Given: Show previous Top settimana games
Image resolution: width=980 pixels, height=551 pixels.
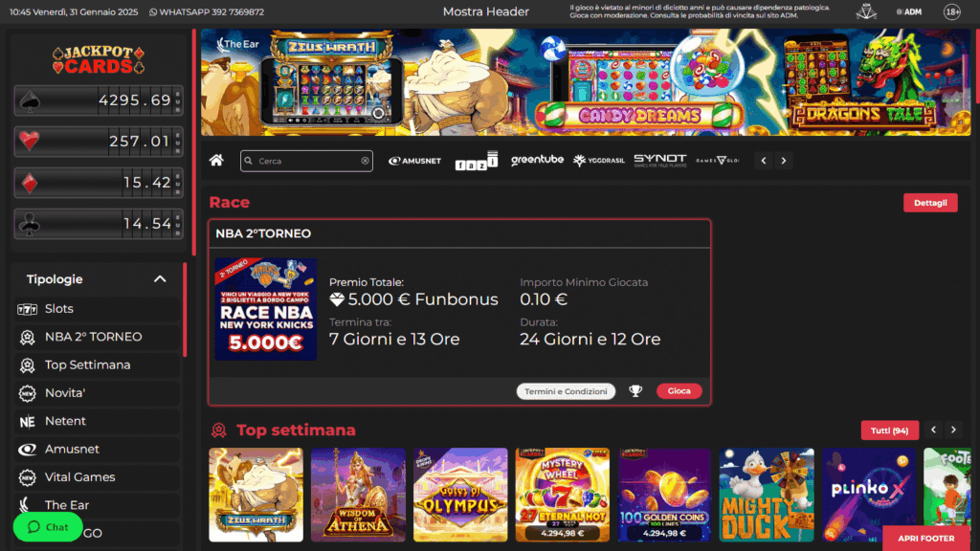Looking at the screenshot, I should (934, 430).
